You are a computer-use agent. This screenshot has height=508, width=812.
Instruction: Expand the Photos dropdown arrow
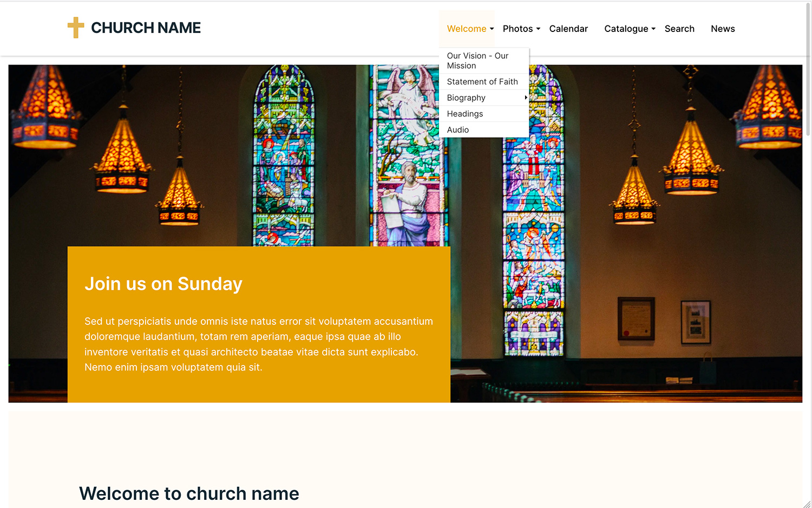click(538, 29)
